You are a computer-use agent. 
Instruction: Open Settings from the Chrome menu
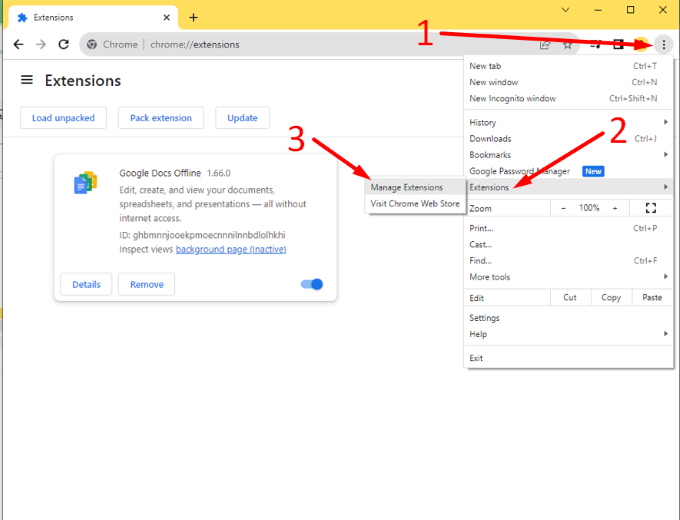coord(569,317)
